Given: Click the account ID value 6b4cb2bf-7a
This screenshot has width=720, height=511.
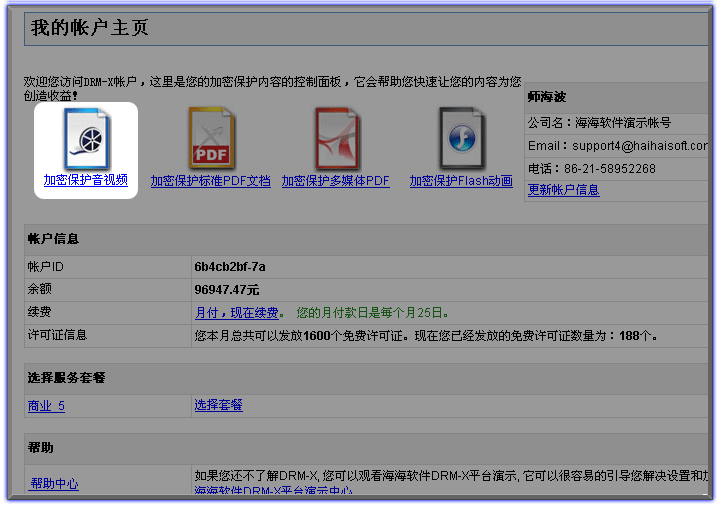Looking at the screenshot, I should 230,267.
